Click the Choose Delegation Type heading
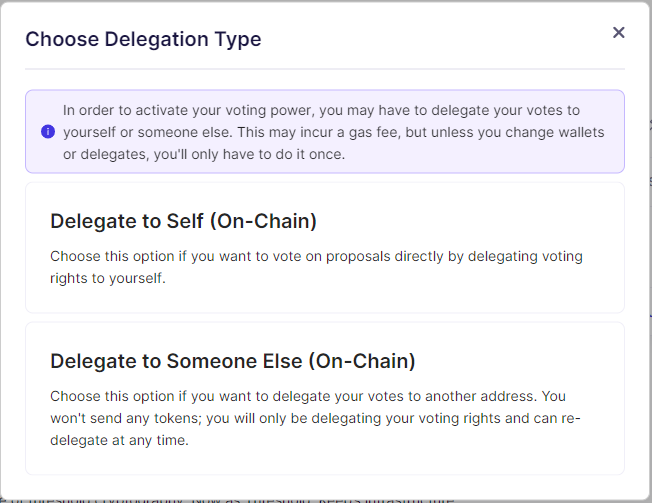Viewport: 652px width, 503px height. 143,39
